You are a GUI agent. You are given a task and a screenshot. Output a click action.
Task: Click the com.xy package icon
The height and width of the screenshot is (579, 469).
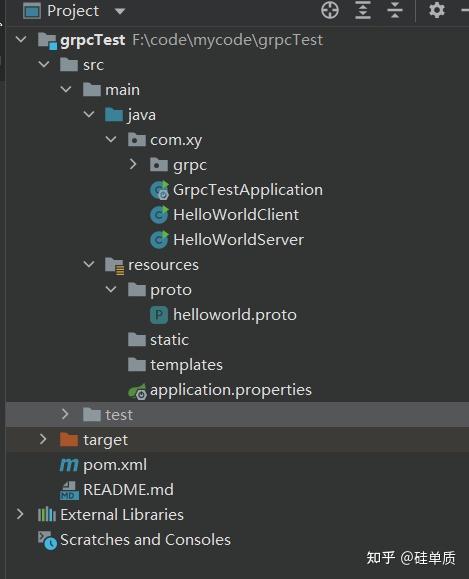(137, 140)
